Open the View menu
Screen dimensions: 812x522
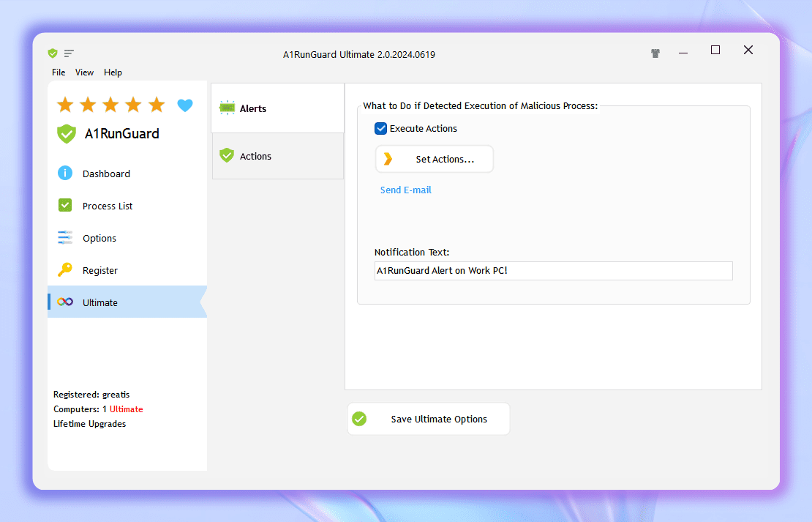tap(84, 72)
